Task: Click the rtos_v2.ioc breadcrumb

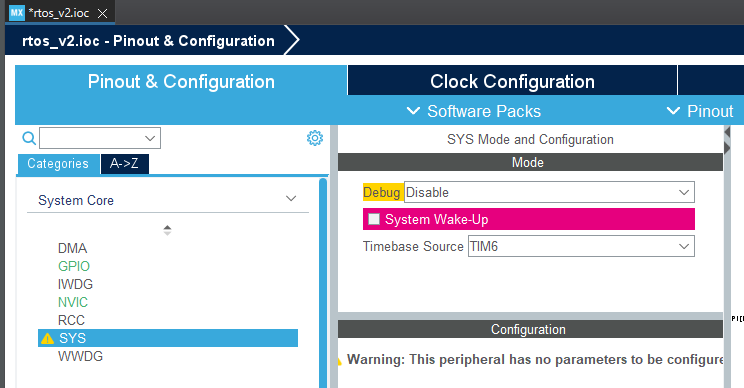Action: (x=148, y=41)
